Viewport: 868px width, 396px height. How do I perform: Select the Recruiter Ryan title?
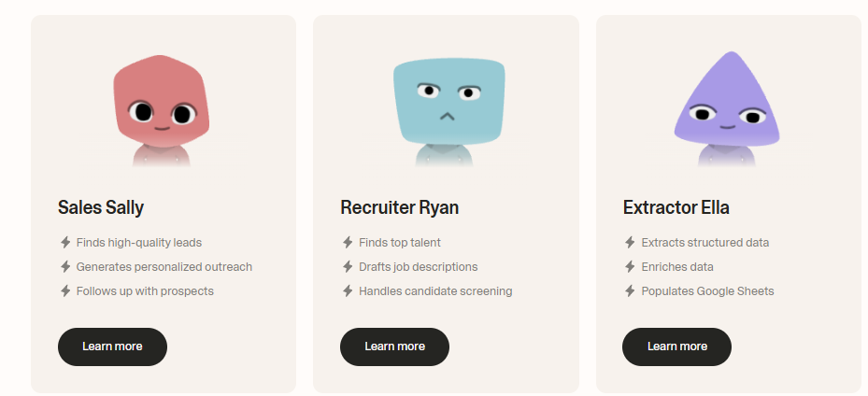[400, 207]
